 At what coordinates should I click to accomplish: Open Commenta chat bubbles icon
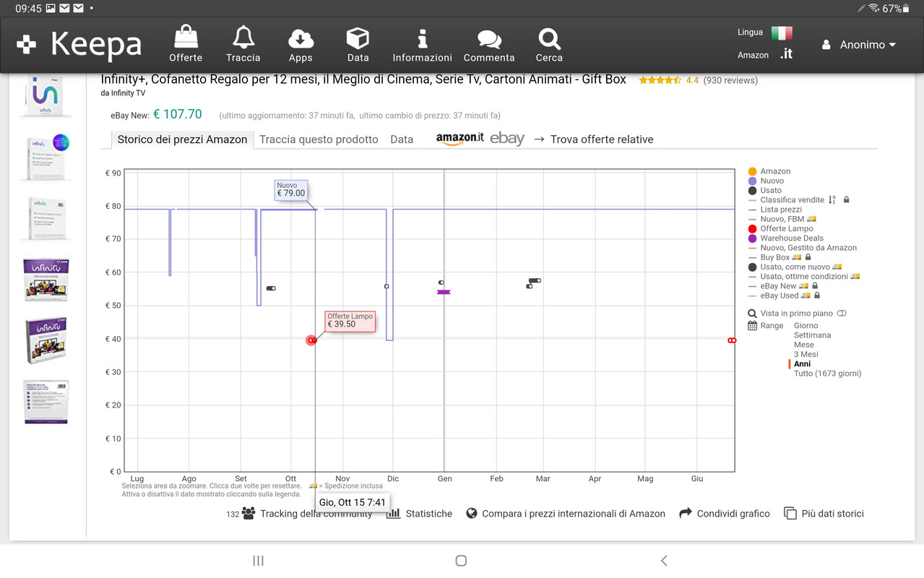[x=489, y=39]
